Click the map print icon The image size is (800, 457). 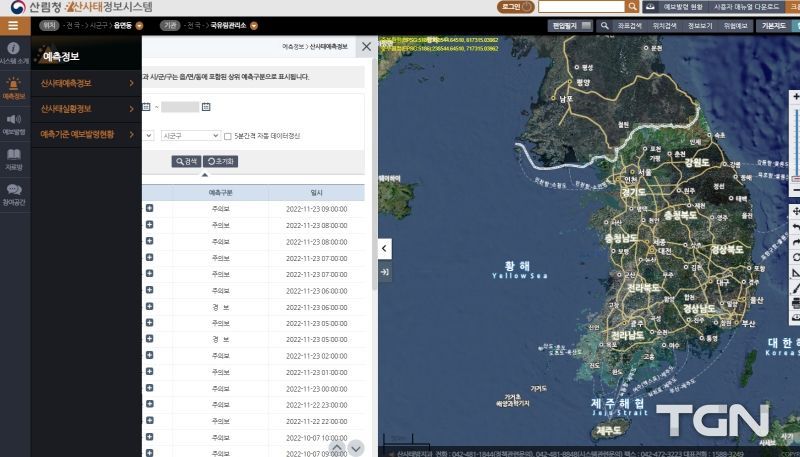[x=796, y=303]
